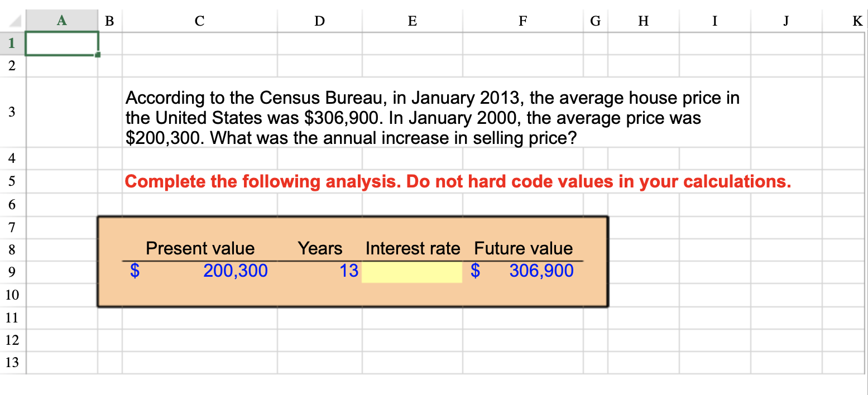Click the yellow interest rate input cell

pyautogui.click(x=412, y=271)
